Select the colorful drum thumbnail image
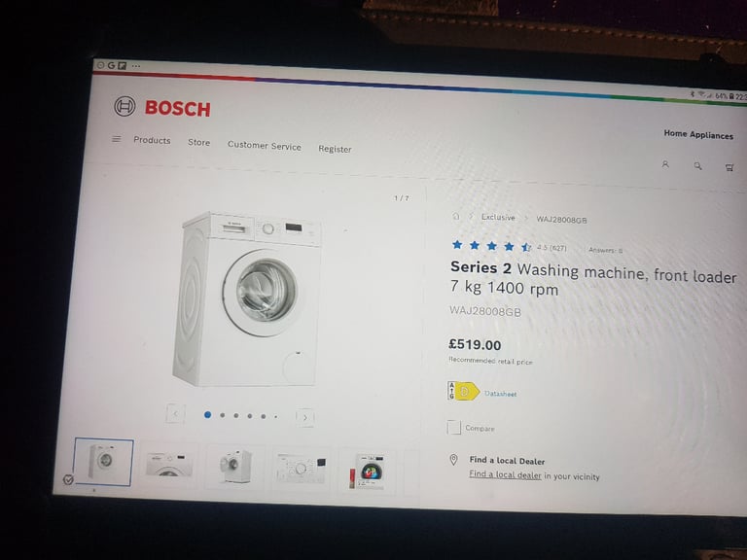 tap(369, 472)
